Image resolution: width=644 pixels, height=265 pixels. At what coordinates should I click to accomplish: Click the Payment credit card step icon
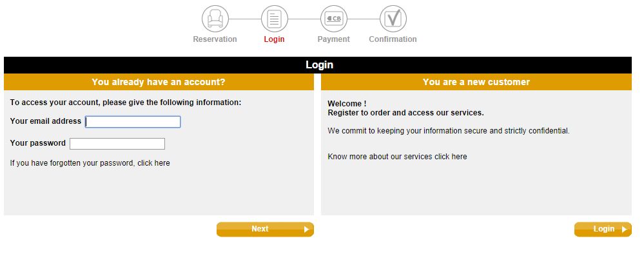click(333, 19)
